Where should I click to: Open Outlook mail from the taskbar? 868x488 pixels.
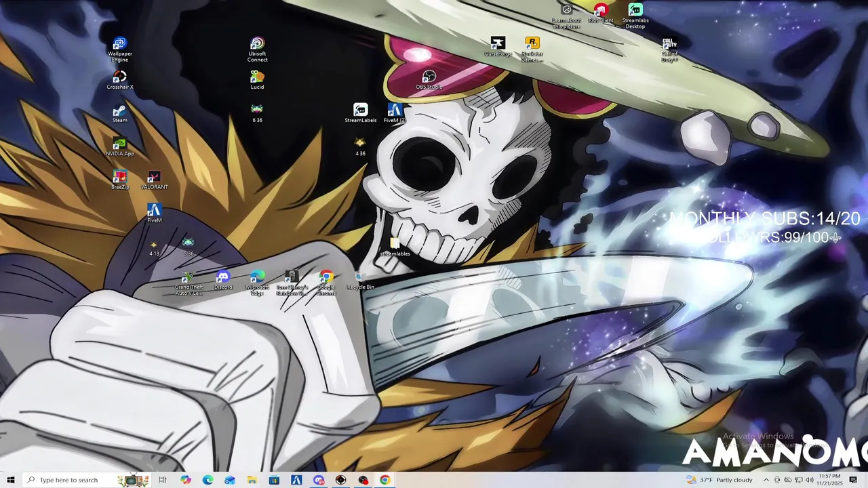coord(230,480)
